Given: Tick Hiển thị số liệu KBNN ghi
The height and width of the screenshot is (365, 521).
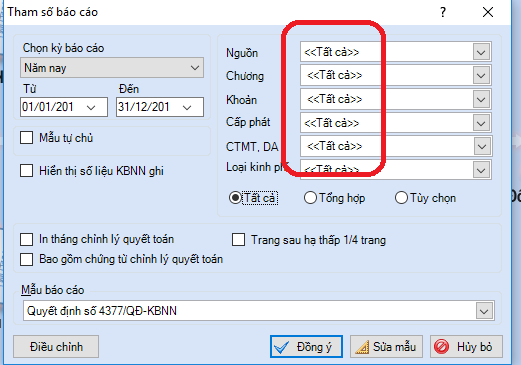Looking at the screenshot, I should point(27,170).
